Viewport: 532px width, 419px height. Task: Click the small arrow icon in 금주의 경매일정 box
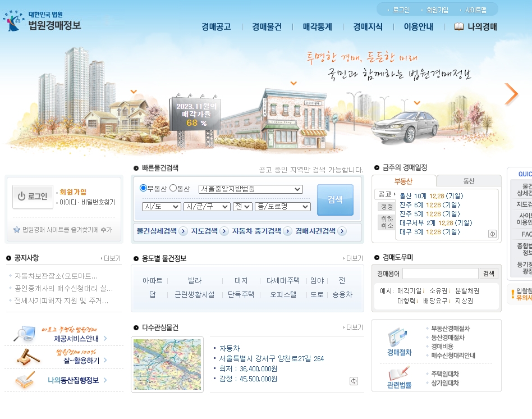point(492,234)
